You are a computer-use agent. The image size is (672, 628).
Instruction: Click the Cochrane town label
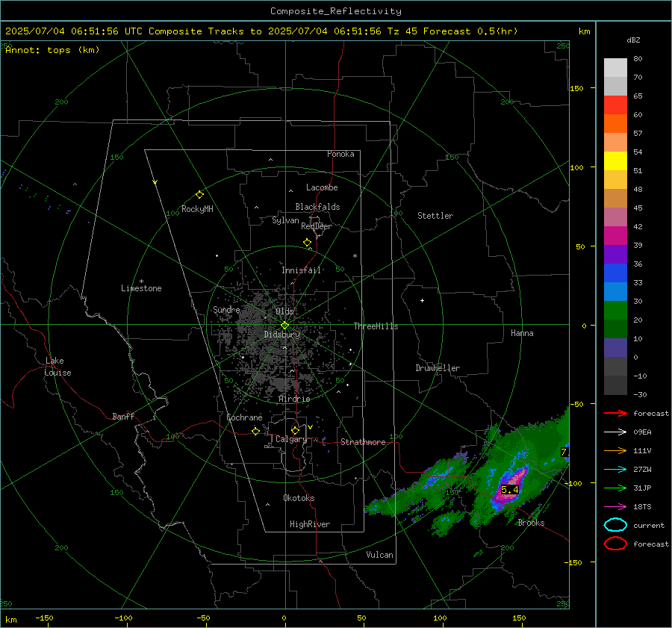[x=244, y=417]
